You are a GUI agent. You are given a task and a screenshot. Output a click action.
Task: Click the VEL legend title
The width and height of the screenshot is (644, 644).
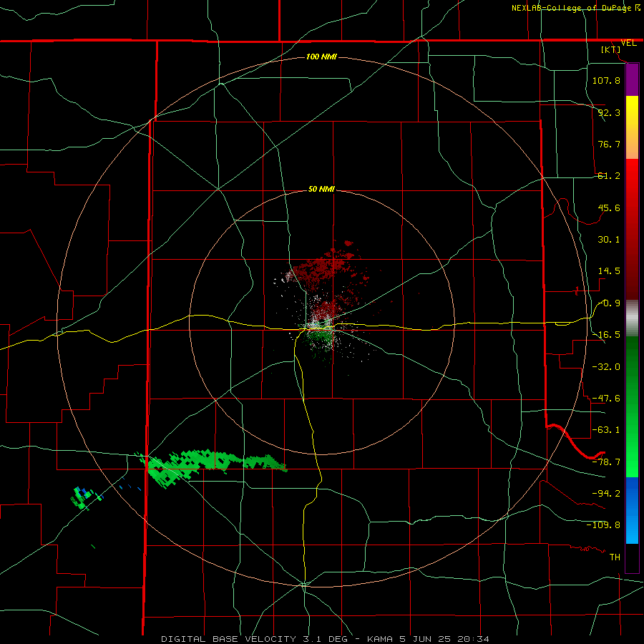point(629,43)
